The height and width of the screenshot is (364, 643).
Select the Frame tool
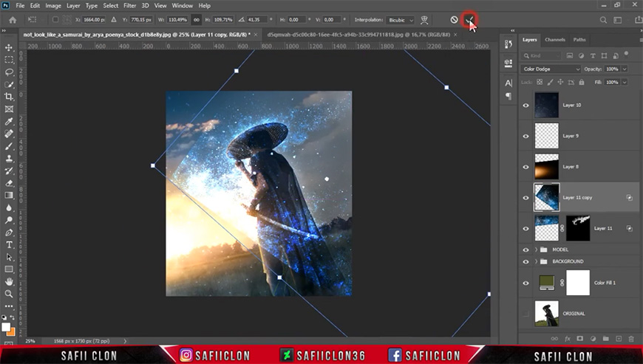9,109
